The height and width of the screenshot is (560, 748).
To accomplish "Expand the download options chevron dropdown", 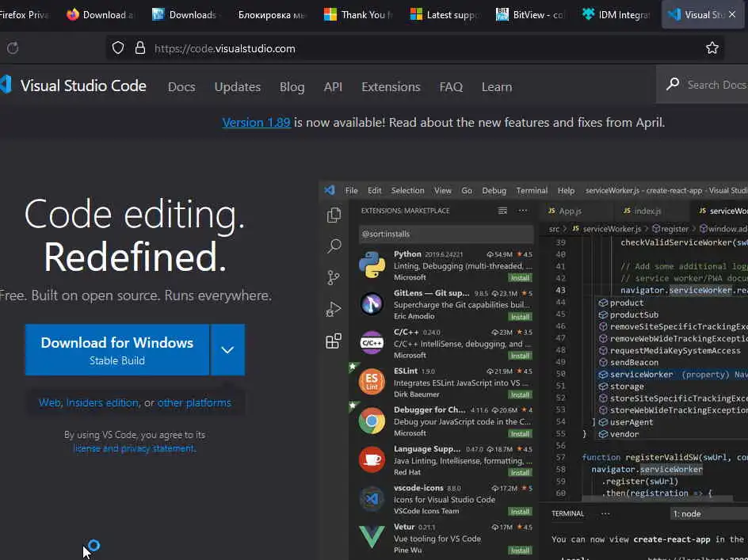I will point(227,349).
